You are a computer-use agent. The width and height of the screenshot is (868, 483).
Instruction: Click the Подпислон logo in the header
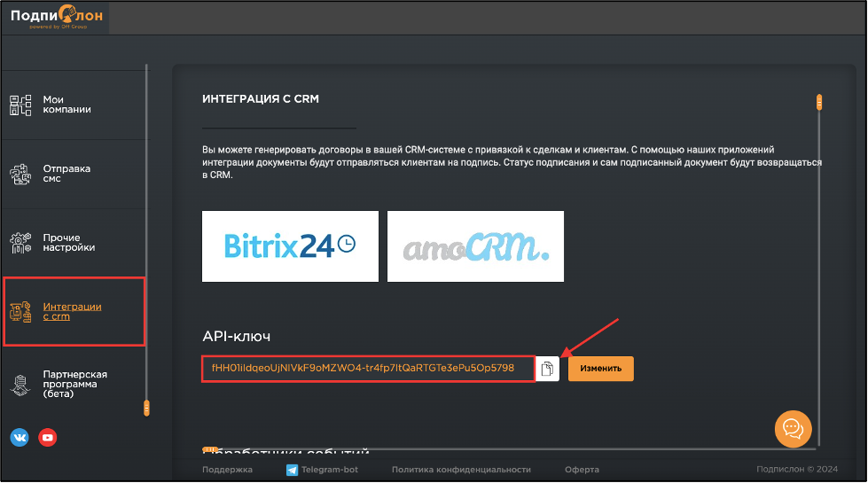point(57,17)
